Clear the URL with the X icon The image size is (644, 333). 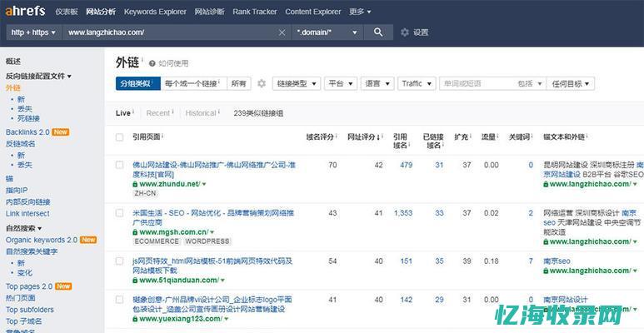282,32
